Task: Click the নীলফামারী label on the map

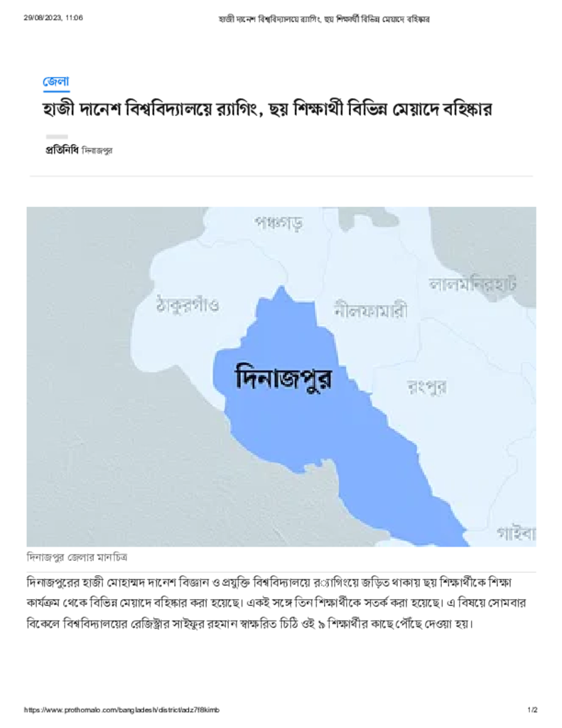Action: (x=370, y=311)
